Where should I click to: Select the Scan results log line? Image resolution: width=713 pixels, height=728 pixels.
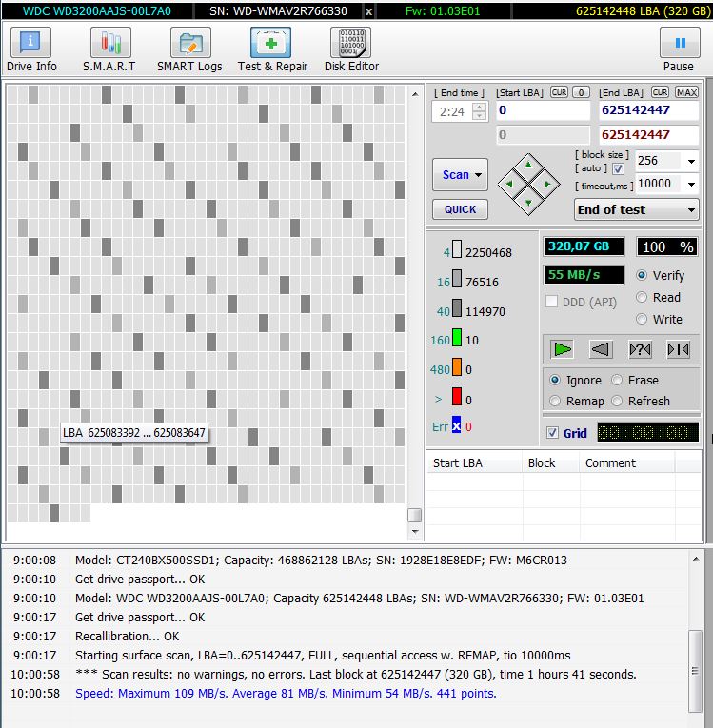click(x=356, y=675)
